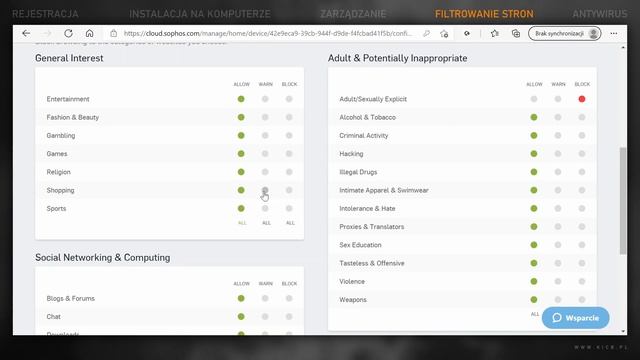Set Fashion & Beauty to Block
Viewport: 640px width, 360px height.
click(x=289, y=117)
